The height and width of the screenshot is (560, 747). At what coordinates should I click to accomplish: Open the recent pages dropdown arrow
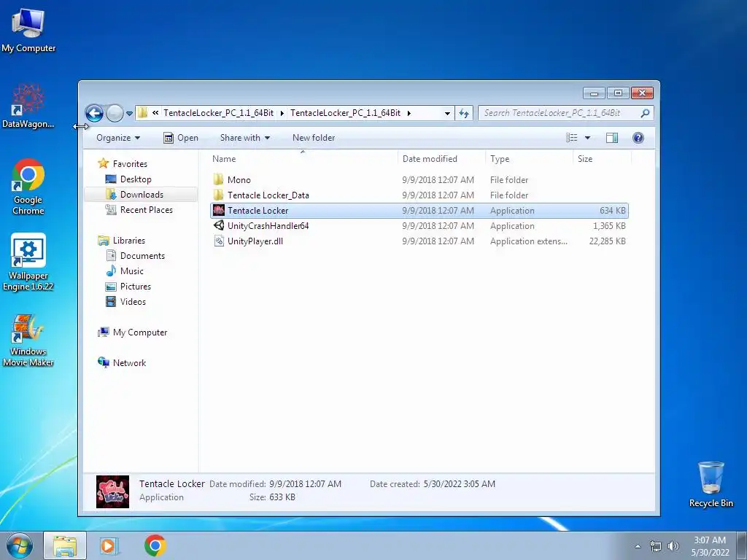tap(129, 113)
